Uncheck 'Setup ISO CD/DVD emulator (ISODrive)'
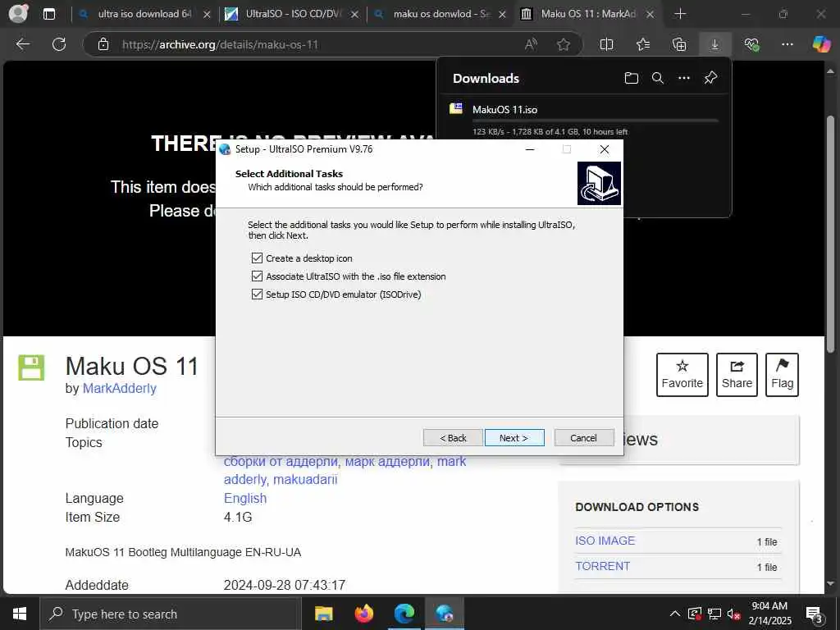Viewport: 840px width, 630px height. click(257, 294)
